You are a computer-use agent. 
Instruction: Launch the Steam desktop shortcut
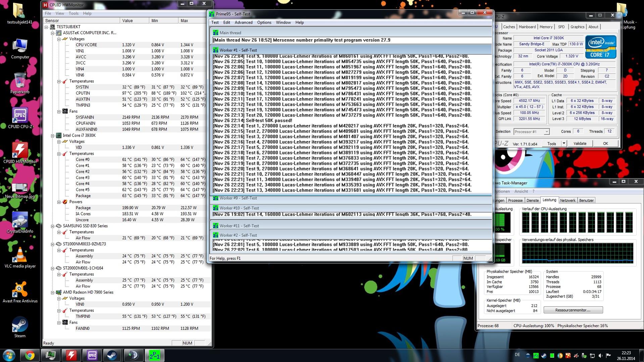20,327
